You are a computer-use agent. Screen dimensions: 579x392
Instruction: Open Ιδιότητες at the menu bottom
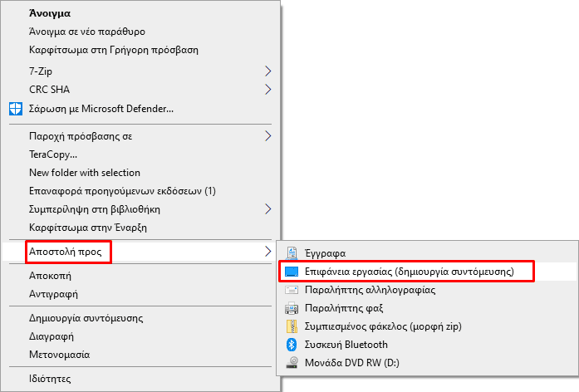click(50, 379)
